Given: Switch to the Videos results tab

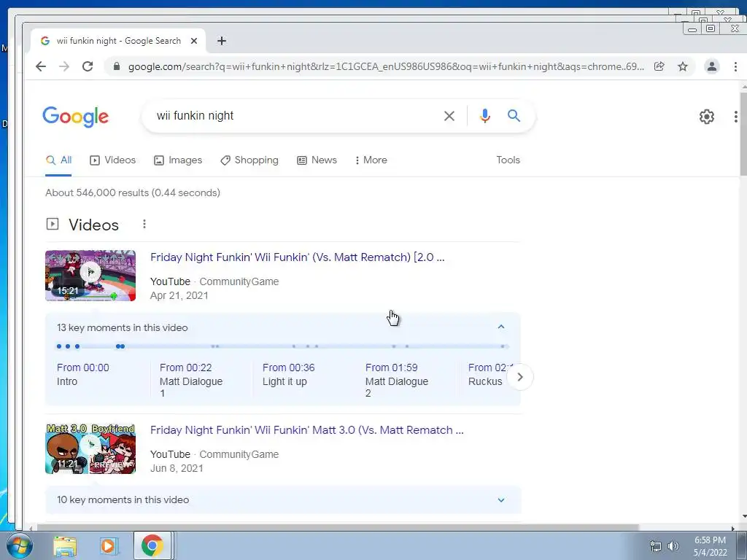Looking at the screenshot, I should pos(113,160).
